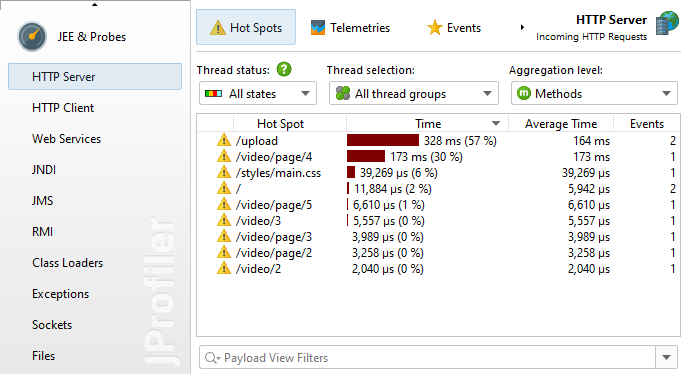The height and width of the screenshot is (374, 682).
Task: Click the JEE & Probes gauge icon
Action: (x=32, y=37)
